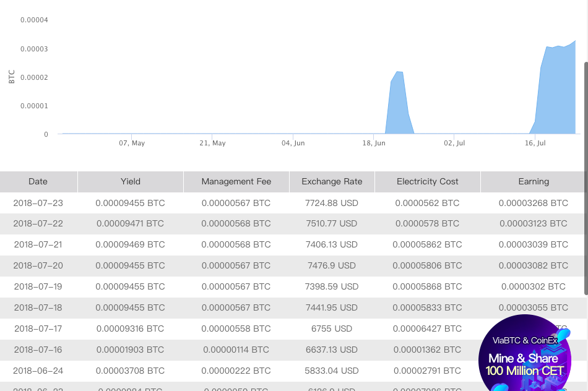Click the Earning column header

(533, 181)
